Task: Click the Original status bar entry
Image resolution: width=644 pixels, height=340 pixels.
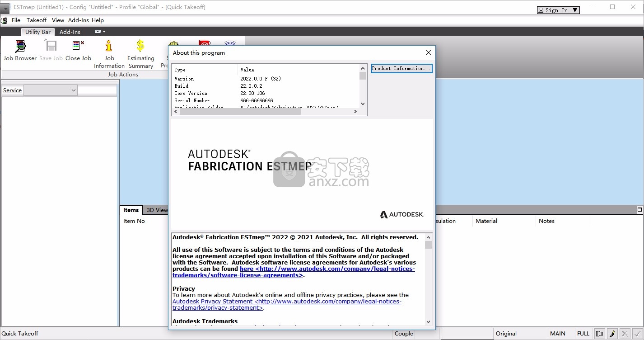Action: (506, 334)
